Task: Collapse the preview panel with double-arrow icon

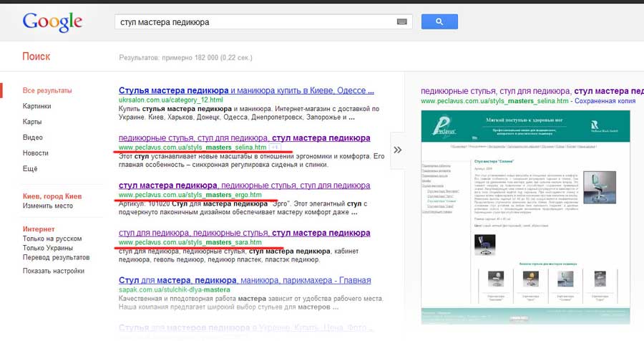Action: pyautogui.click(x=398, y=150)
